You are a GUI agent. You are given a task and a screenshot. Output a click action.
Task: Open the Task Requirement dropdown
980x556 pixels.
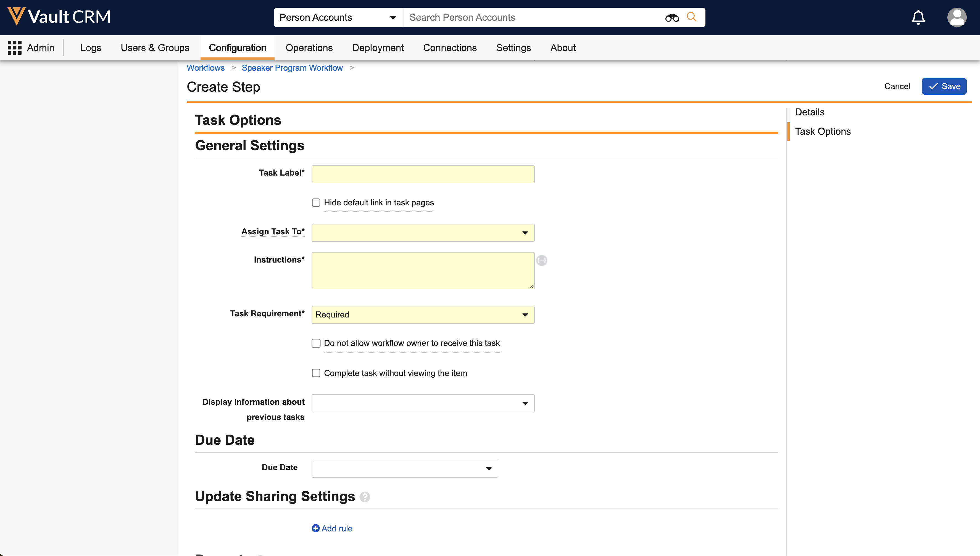coord(423,315)
